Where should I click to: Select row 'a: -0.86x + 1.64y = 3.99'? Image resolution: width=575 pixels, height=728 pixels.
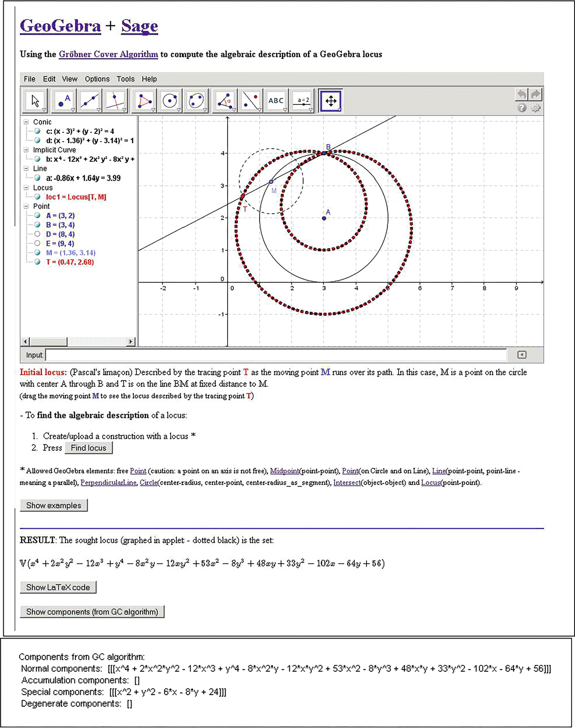[83, 178]
